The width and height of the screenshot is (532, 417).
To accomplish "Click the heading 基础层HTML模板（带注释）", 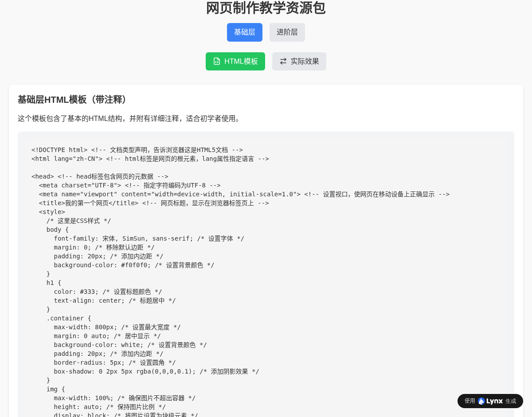I will (73, 100).
